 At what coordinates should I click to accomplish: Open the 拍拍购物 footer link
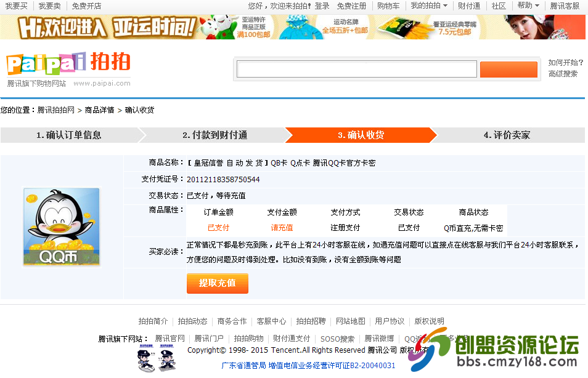point(248,339)
